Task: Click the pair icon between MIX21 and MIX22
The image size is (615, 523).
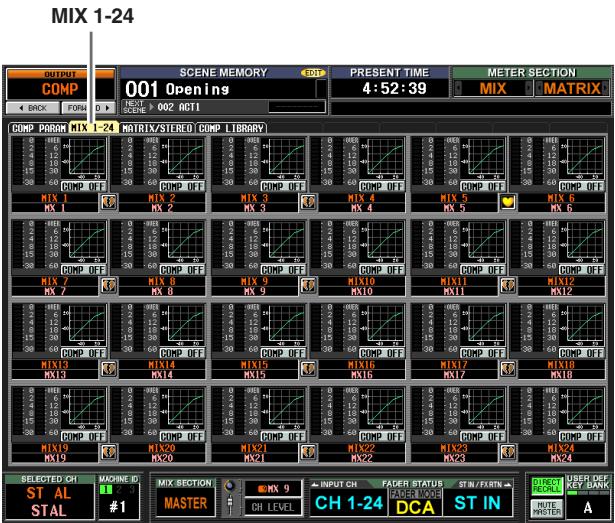Action: click(308, 452)
